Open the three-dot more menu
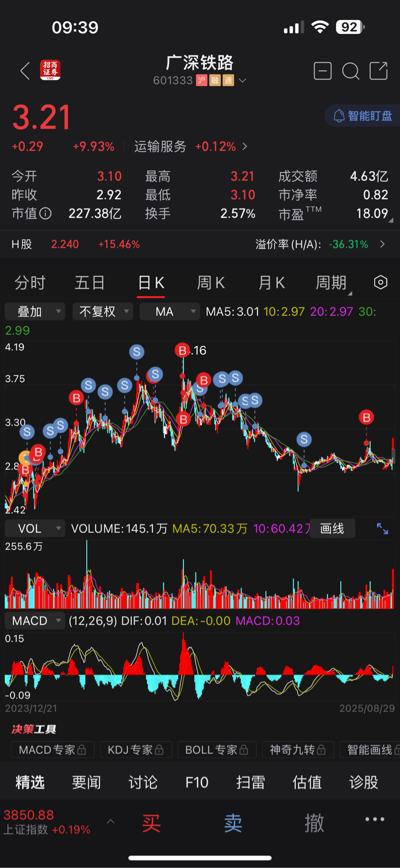This screenshot has height=868, width=400. 375,819
